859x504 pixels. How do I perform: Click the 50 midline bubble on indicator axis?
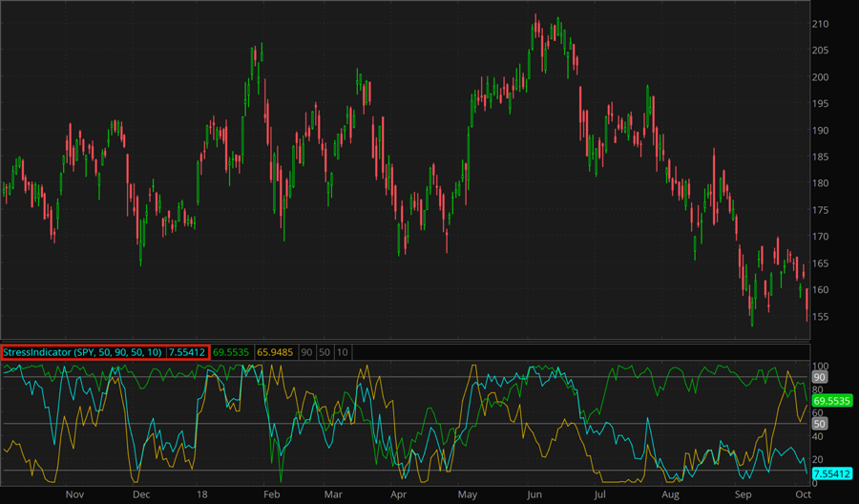click(818, 424)
